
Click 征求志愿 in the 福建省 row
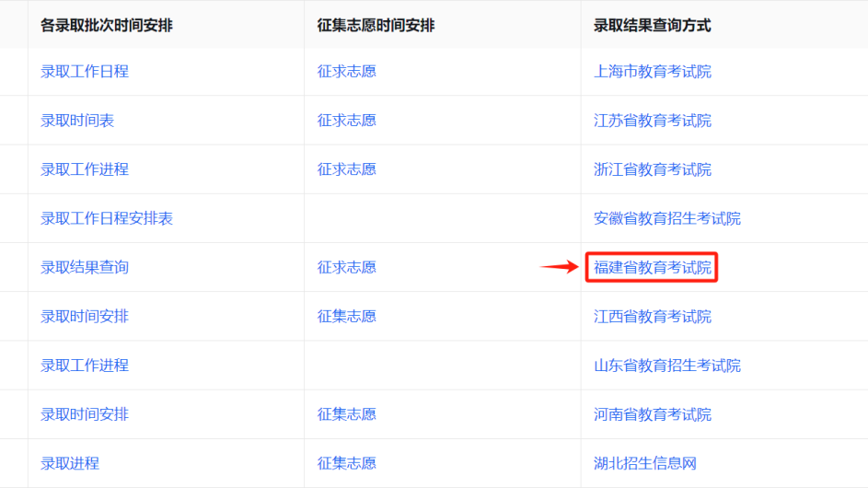coord(346,267)
